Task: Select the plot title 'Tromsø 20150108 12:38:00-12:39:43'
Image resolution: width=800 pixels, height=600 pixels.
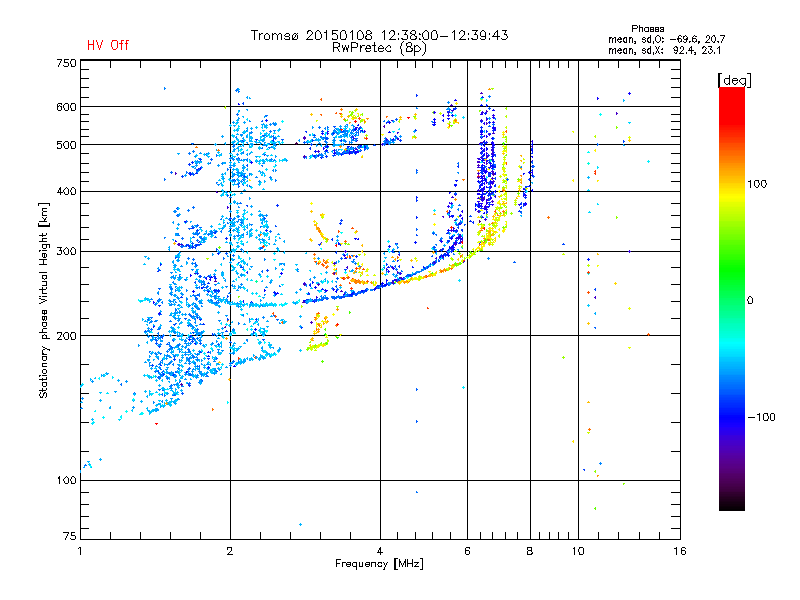Action: (379, 35)
